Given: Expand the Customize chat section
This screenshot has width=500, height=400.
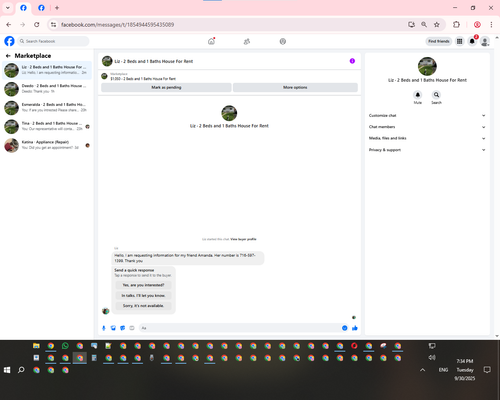Looking at the screenshot, I should [427, 115].
